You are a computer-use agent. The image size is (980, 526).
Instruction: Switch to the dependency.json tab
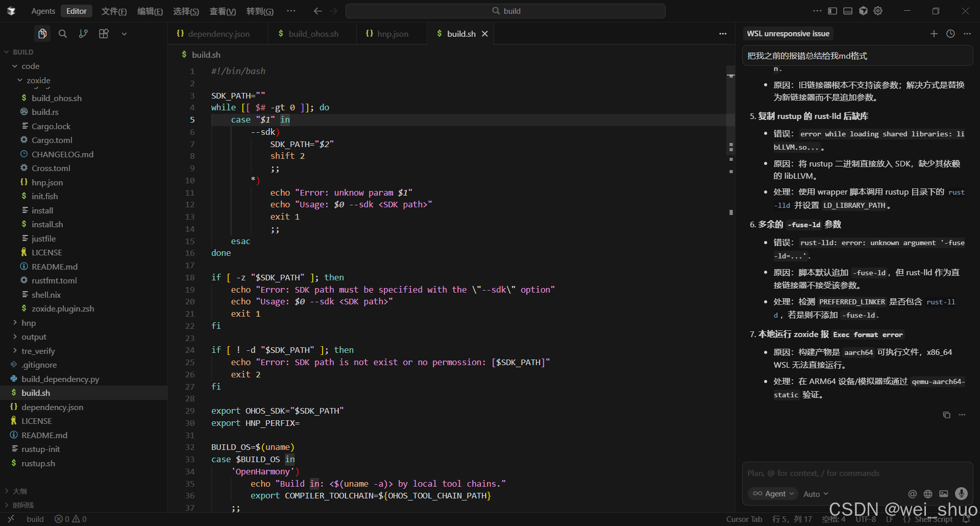coord(218,34)
